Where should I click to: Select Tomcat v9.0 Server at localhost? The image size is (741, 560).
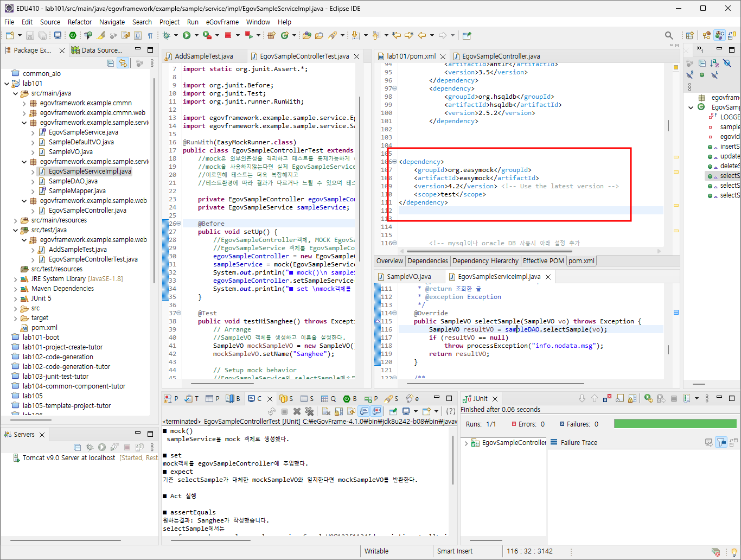click(68, 458)
